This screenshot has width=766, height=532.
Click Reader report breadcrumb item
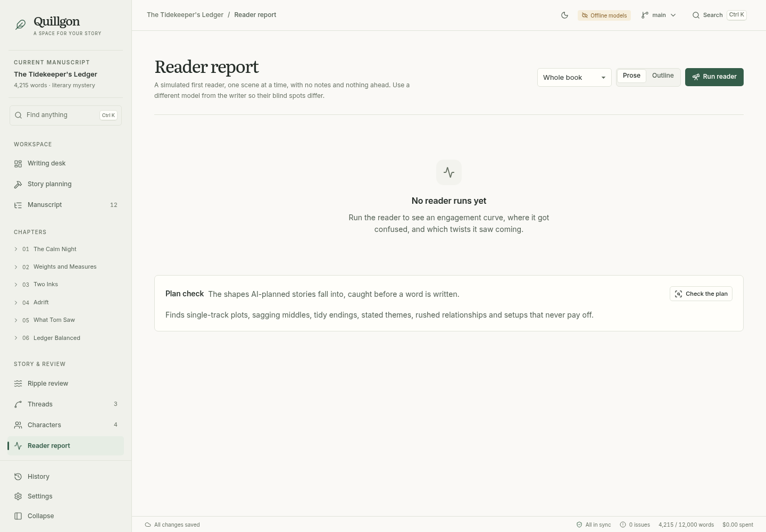[x=255, y=15]
